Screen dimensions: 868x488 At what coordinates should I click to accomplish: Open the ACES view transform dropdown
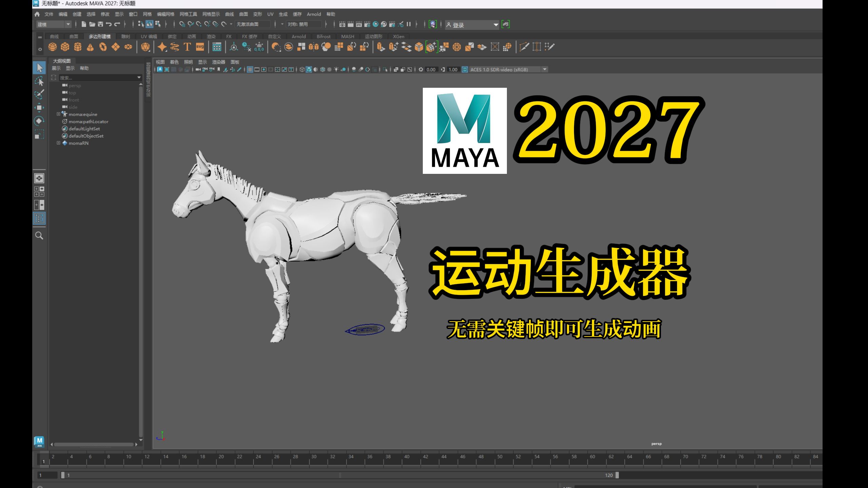545,69
